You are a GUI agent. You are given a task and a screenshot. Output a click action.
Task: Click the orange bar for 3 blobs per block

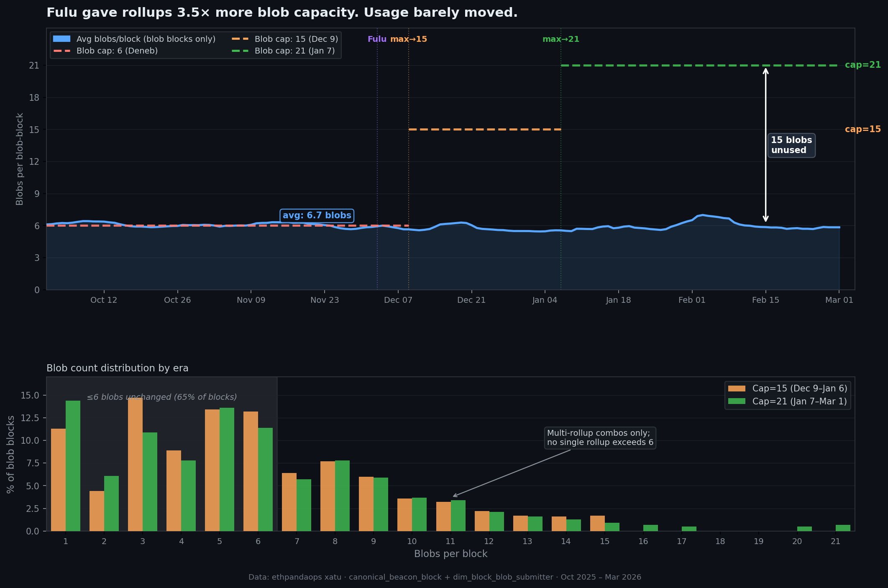[x=135, y=464]
